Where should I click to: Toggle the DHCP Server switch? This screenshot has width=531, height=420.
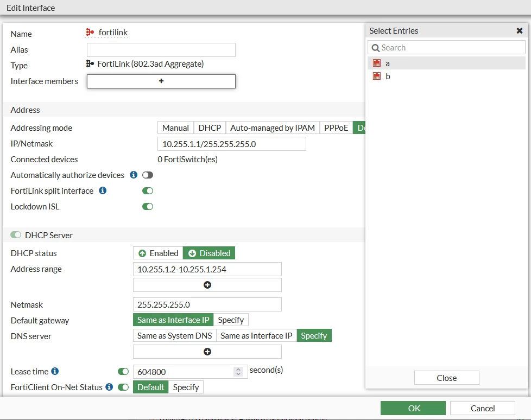click(x=16, y=235)
